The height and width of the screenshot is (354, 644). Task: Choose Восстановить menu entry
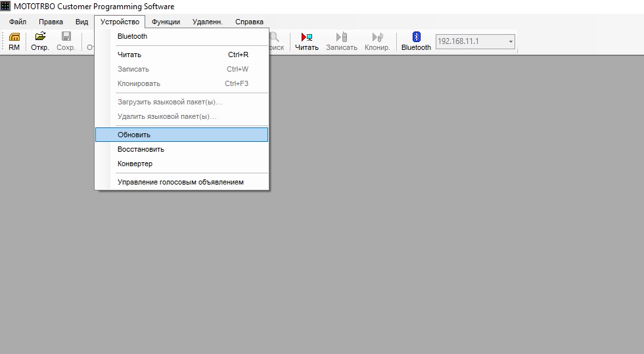181,149
